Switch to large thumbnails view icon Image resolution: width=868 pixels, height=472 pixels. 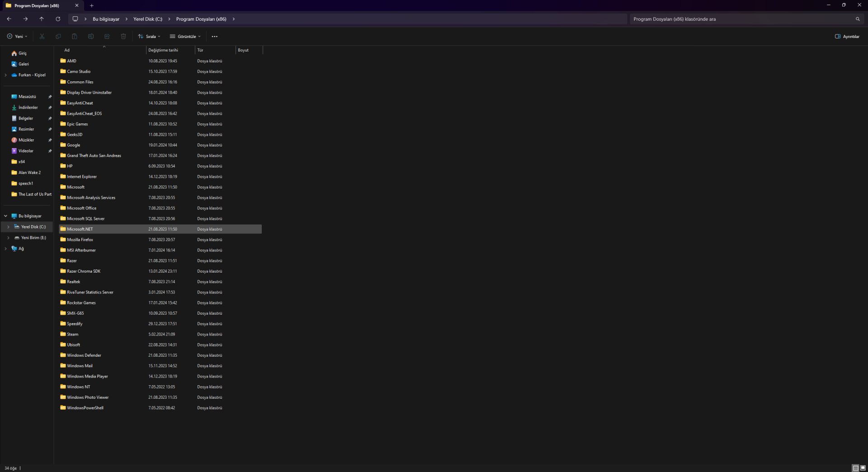[x=863, y=468]
